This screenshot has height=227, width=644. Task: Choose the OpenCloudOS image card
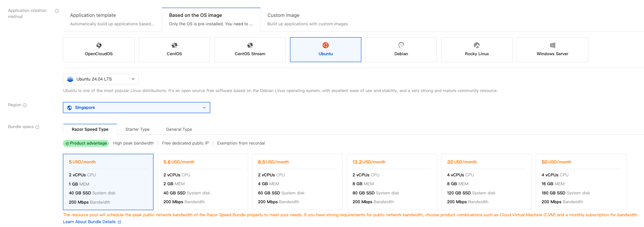coord(99,49)
